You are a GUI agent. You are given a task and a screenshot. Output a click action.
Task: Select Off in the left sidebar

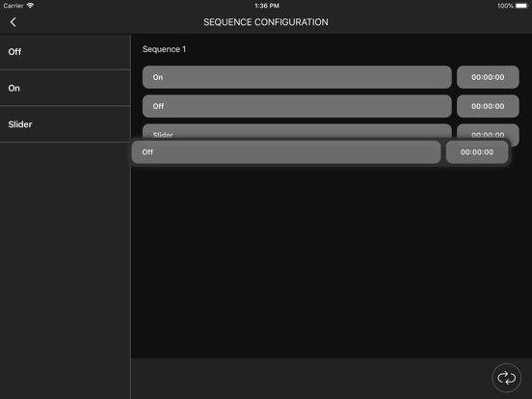click(65, 52)
